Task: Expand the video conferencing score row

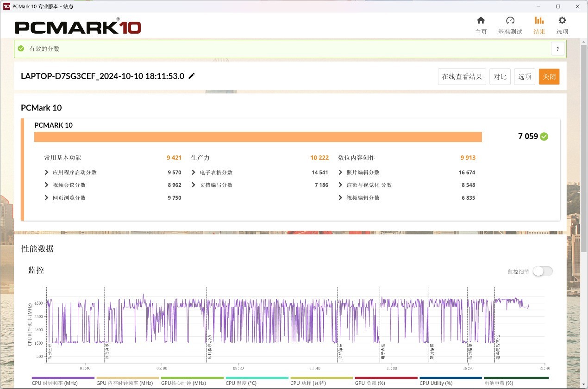Action: point(46,185)
